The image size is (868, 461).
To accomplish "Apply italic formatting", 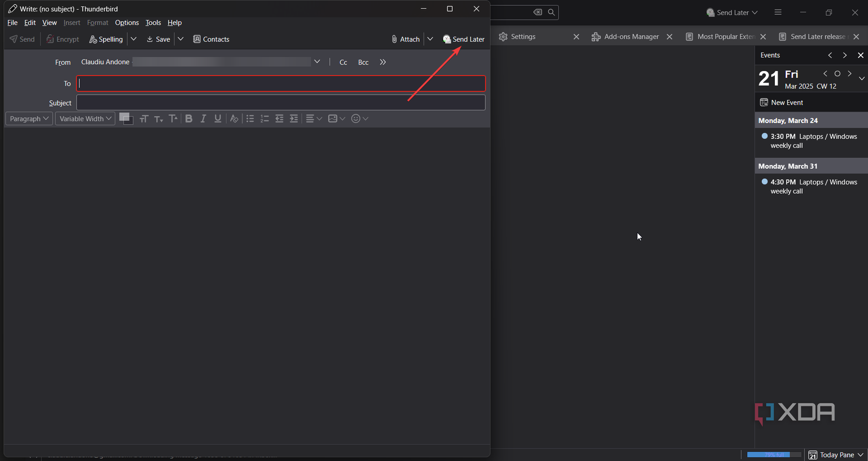I will tap(203, 119).
